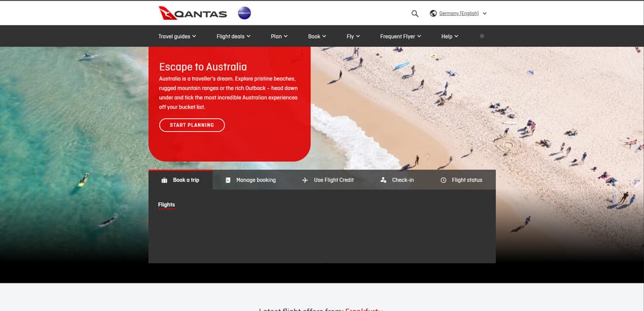Click the Escape to Australia heading
644x311 pixels.
pyautogui.click(x=203, y=67)
